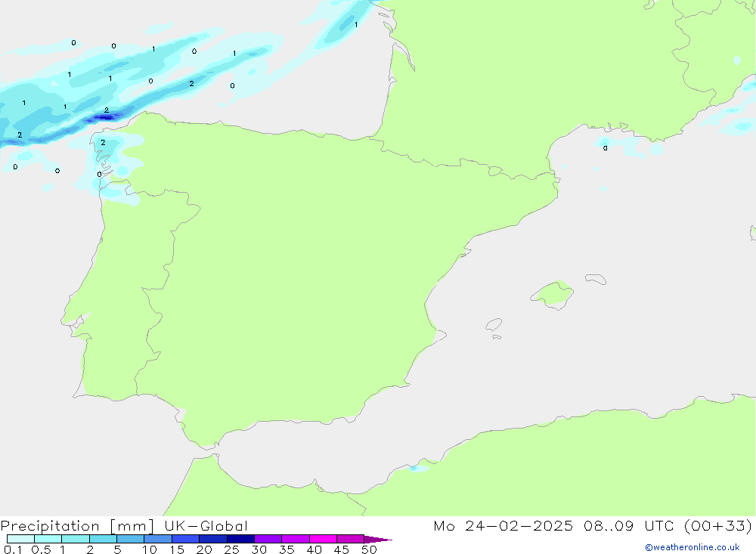Pick the 1–2 mm legend color box
This screenshot has height=554, width=756.
click(x=76, y=539)
